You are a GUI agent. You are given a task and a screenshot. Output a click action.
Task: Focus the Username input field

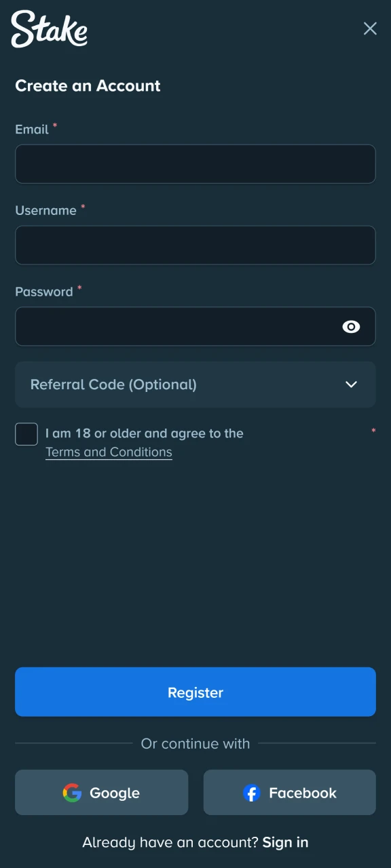(195, 245)
